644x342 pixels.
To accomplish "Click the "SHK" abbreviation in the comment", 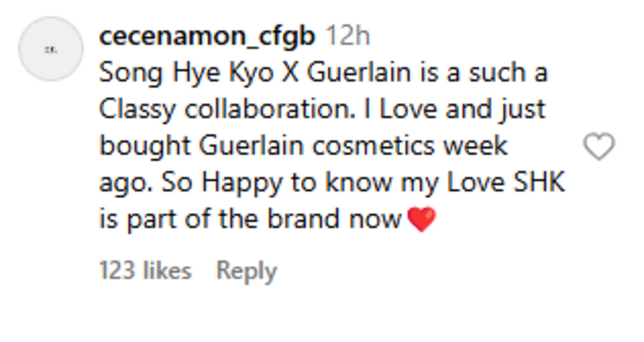I will [539, 182].
